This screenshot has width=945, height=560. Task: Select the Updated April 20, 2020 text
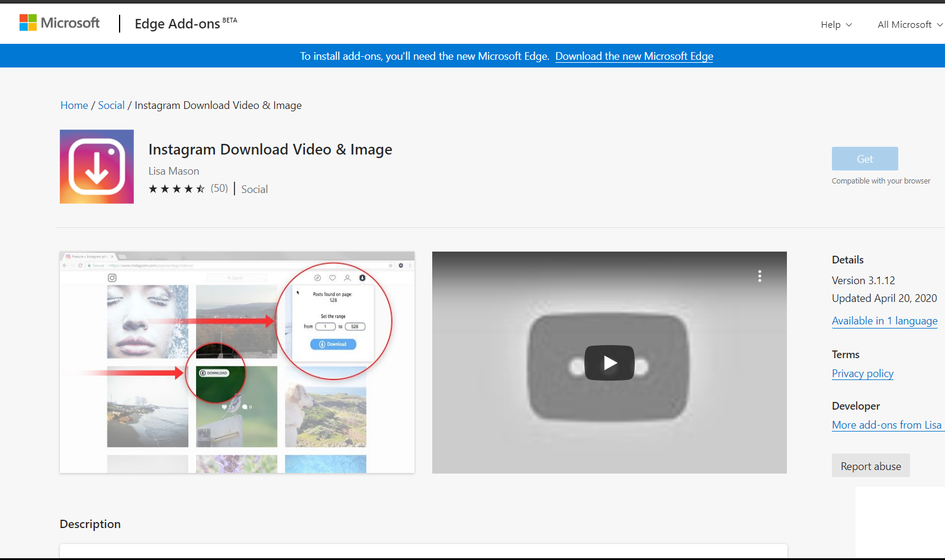coord(885,298)
